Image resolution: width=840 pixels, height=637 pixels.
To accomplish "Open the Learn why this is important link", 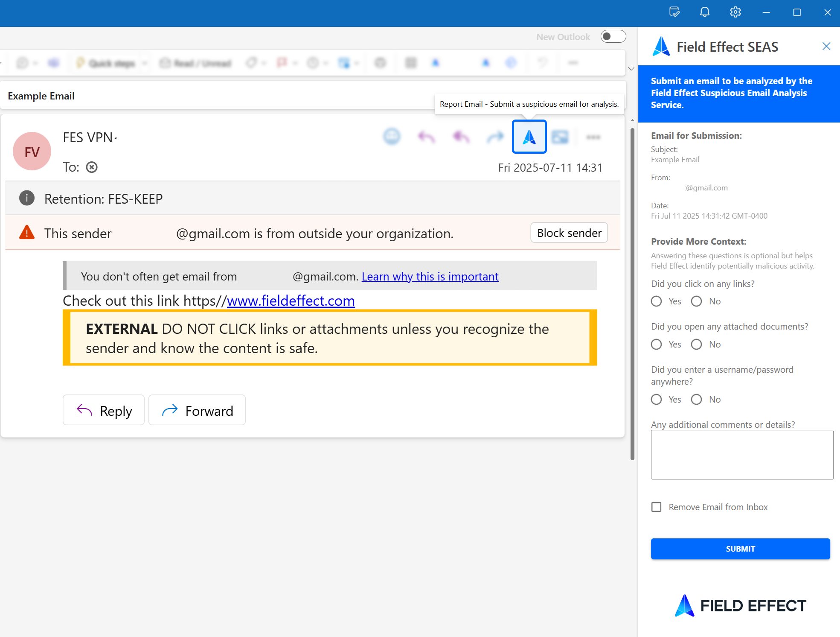I will pyautogui.click(x=430, y=277).
